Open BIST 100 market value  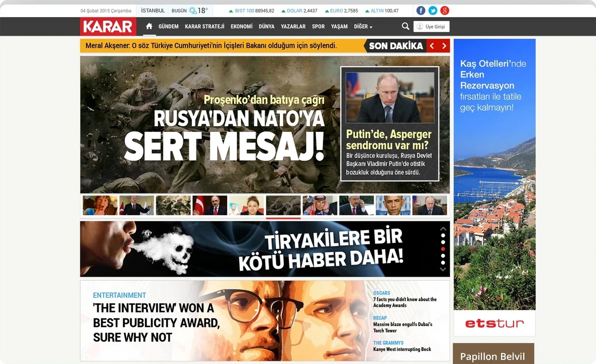[252, 11]
